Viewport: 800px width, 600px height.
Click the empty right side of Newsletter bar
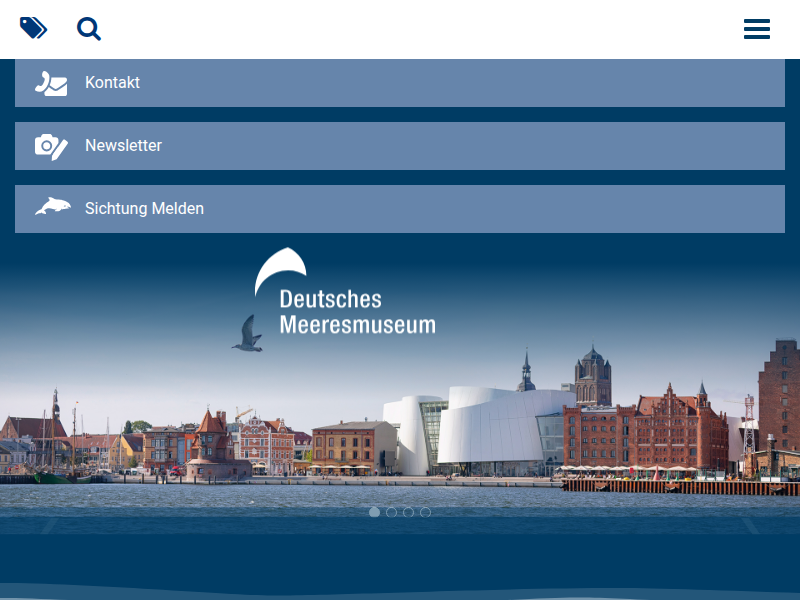pyautogui.click(x=600, y=146)
